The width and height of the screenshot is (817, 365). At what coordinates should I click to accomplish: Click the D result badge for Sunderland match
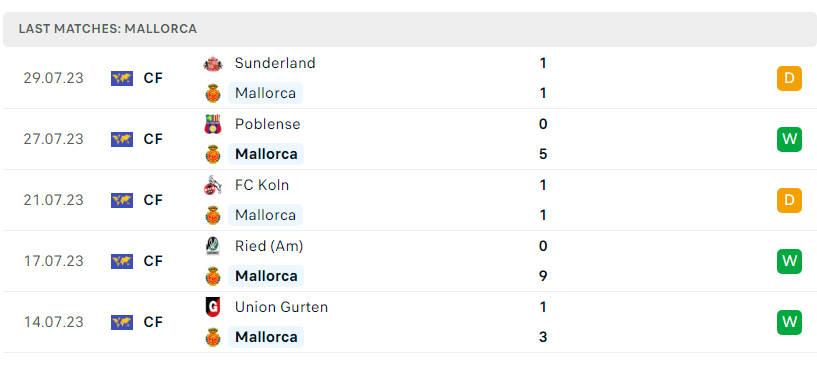(789, 79)
